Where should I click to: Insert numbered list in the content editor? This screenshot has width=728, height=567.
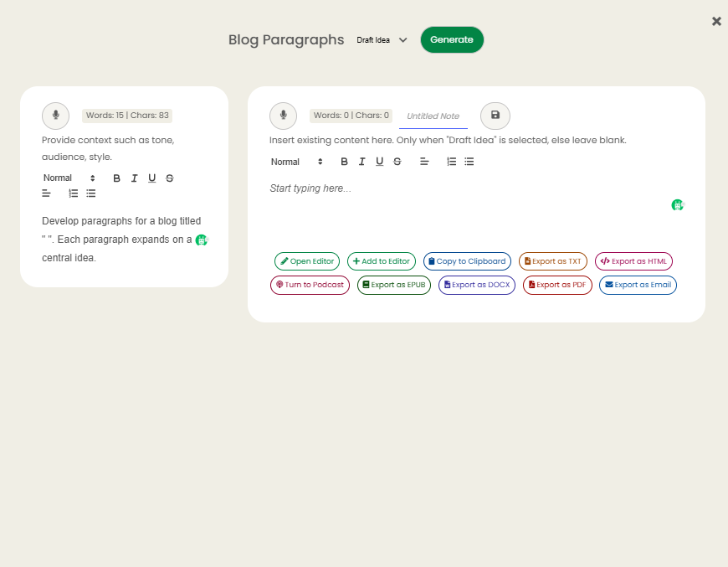[451, 162]
